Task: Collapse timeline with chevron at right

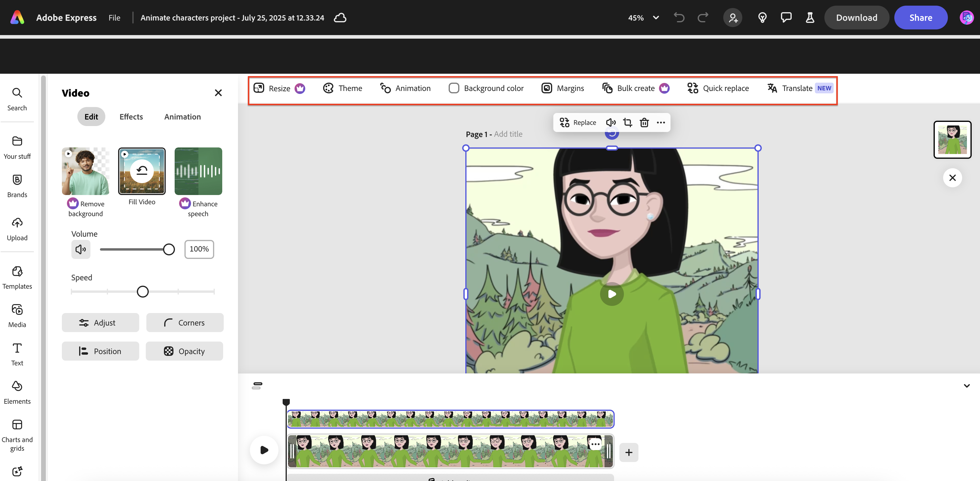Action: pyautogui.click(x=967, y=386)
